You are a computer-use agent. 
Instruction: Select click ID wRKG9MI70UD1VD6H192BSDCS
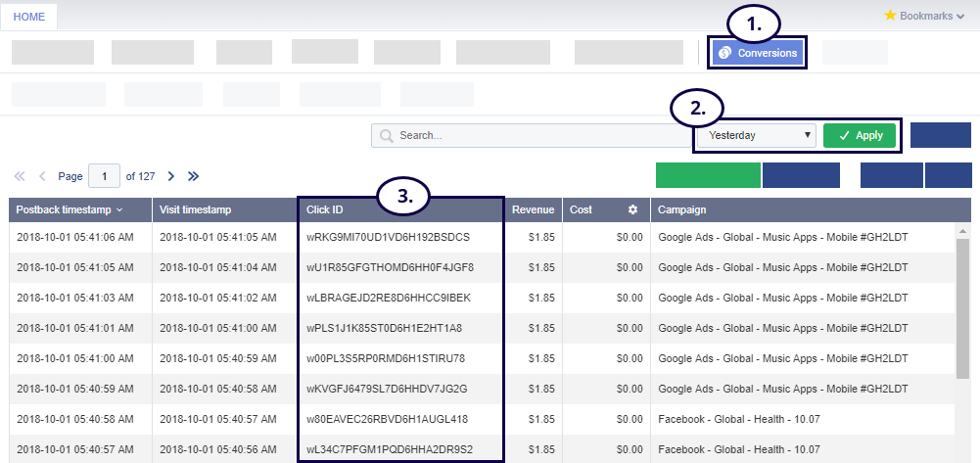pos(388,237)
